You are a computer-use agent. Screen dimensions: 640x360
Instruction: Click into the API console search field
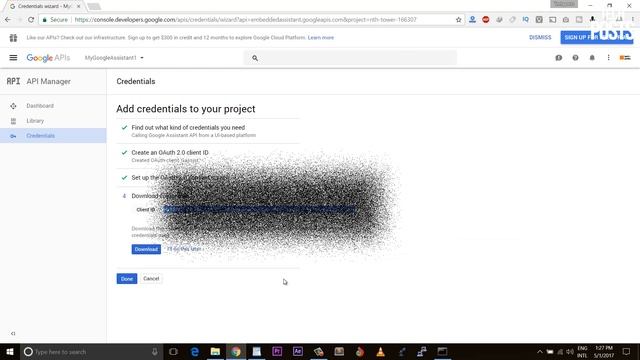click(350, 58)
